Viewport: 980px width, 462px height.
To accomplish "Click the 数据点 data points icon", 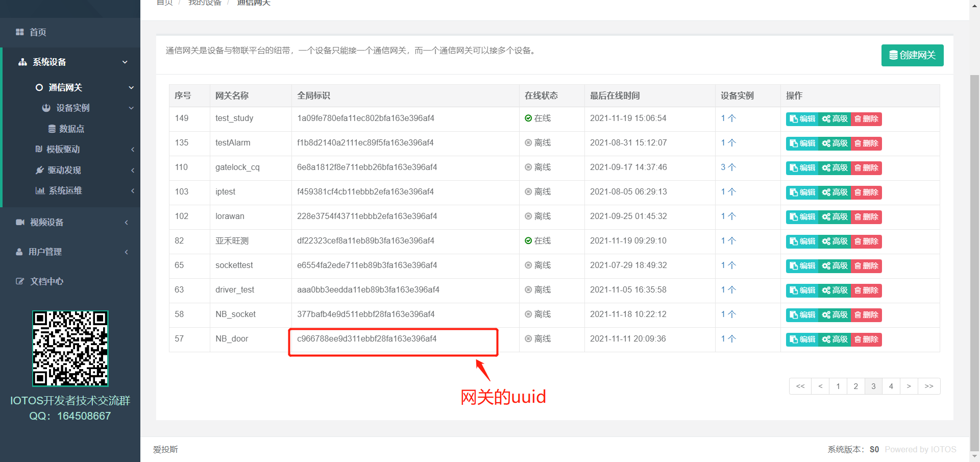I will [51, 129].
